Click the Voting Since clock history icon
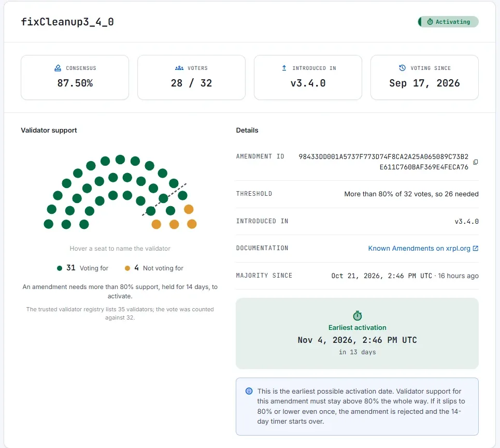 tap(403, 68)
